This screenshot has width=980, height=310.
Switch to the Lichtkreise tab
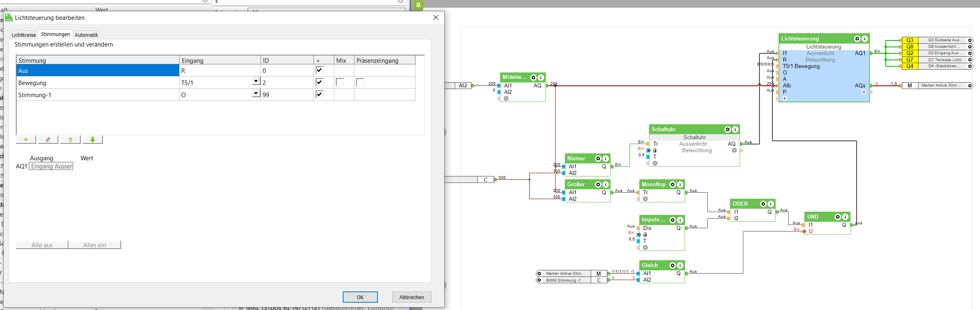point(23,35)
